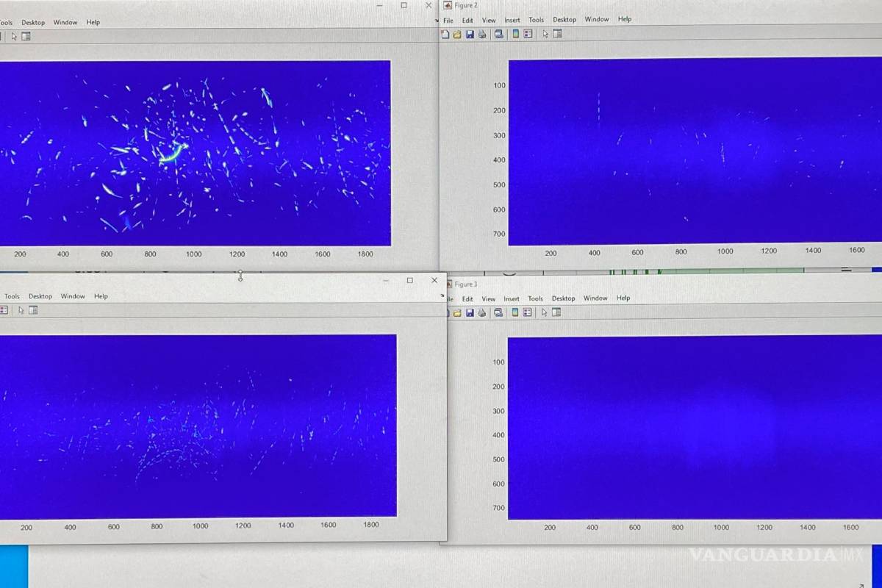Open the Insert menu in Figure 2

pos(512,20)
